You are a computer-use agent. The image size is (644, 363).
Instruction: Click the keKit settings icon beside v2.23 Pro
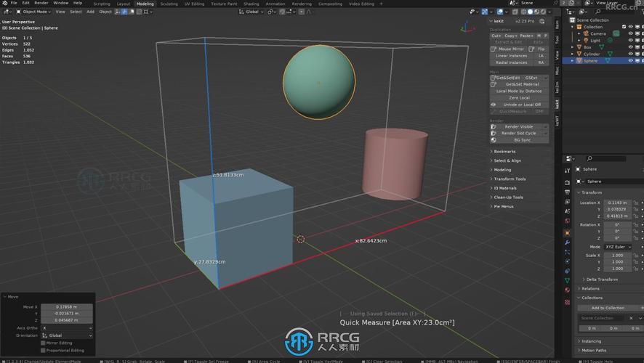542,21
